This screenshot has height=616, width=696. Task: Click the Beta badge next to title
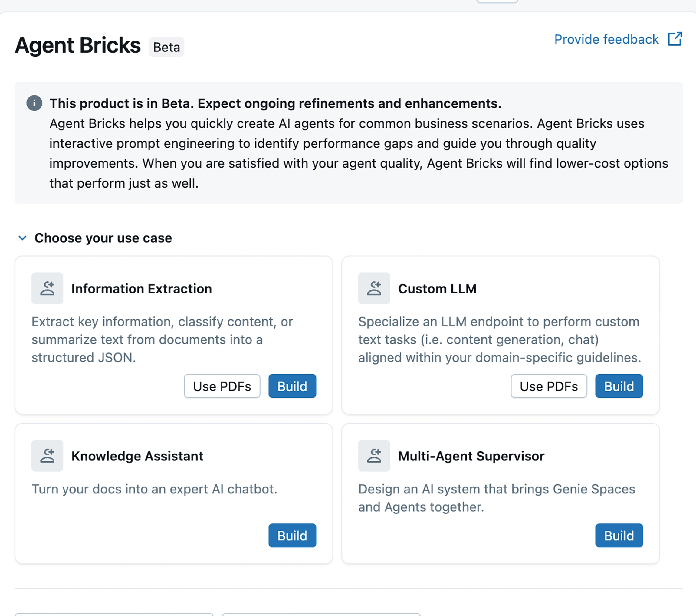point(166,47)
